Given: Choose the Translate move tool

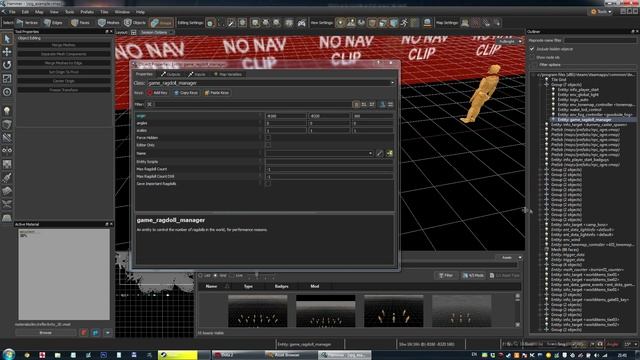Looking at the screenshot, I should tap(7, 52).
